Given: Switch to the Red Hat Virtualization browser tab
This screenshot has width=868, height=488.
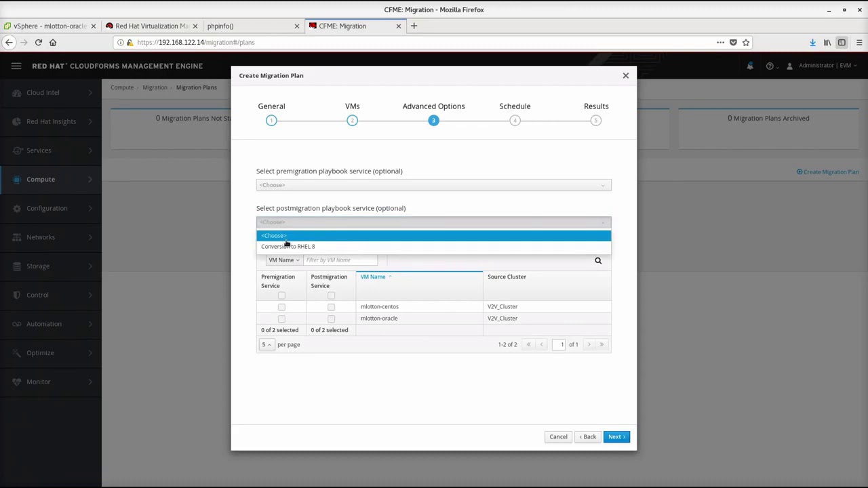Looking at the screenshot, I should [x=151, y=26].
